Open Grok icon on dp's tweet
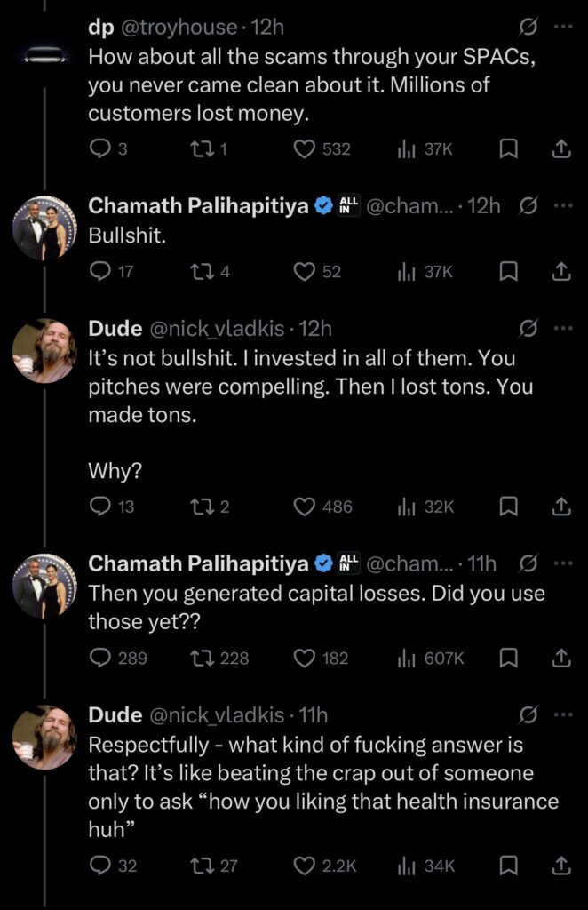Screen dimensions: 588x910 (x=527, y=28)
